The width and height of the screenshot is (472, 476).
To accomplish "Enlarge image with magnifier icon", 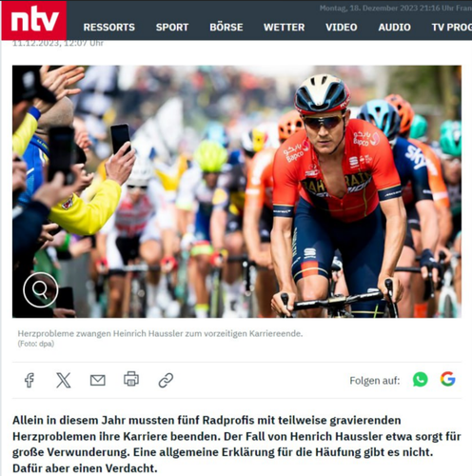I will pyautogui.click(x=41, y=289).
